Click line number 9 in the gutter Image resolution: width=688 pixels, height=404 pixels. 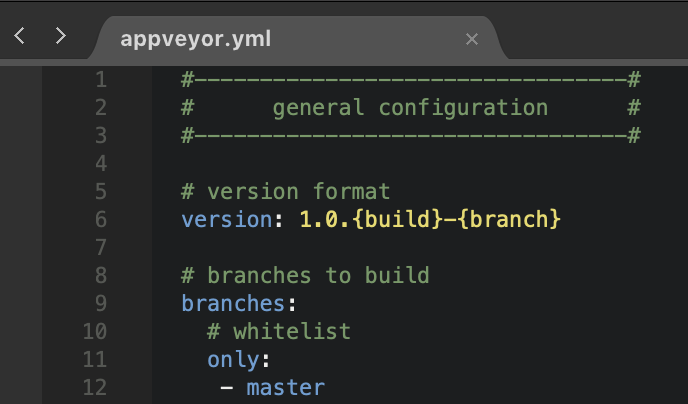point(101,304)
